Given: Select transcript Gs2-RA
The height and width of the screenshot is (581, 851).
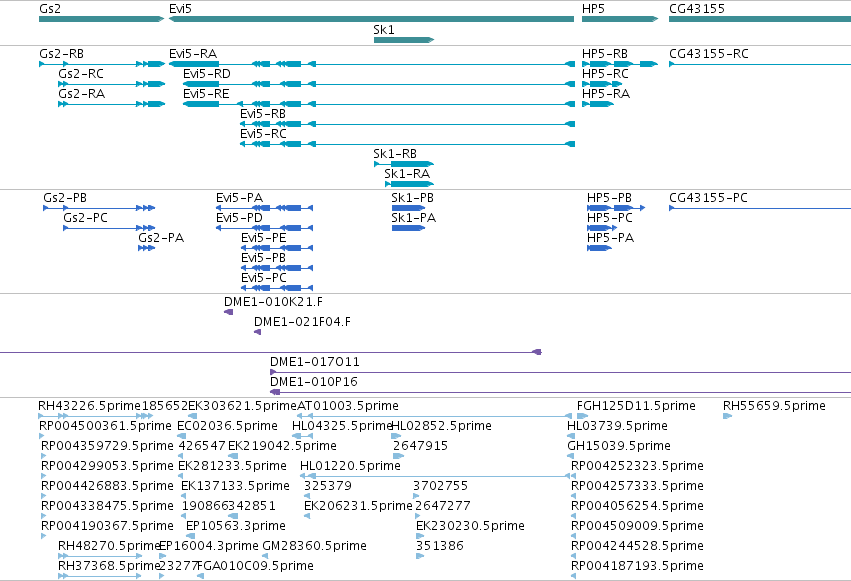Looking at the screenshot, I should [x=111, y=104].
